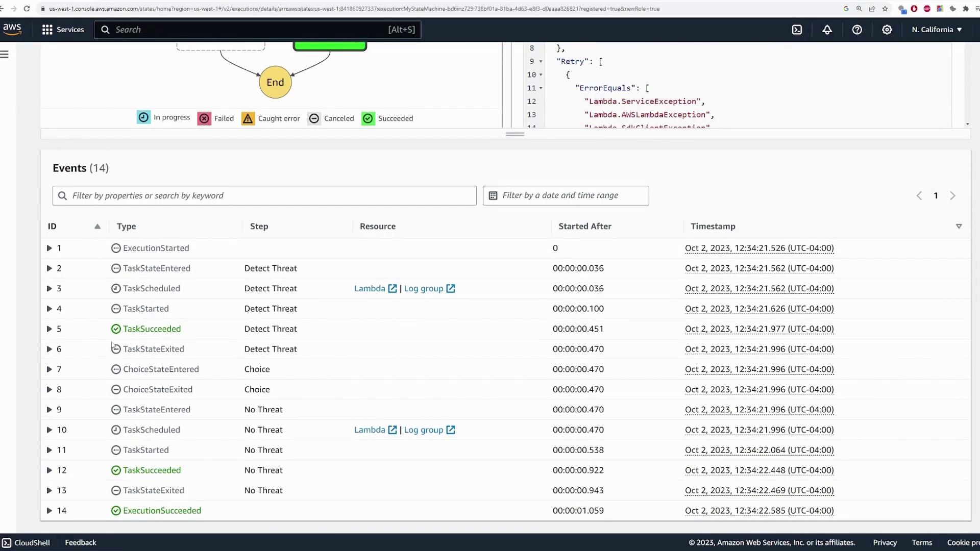The image size is (980, 551).
Task: Open the left hamburger navigation menu
Action: pyautogui.click(x=5, y=54)
